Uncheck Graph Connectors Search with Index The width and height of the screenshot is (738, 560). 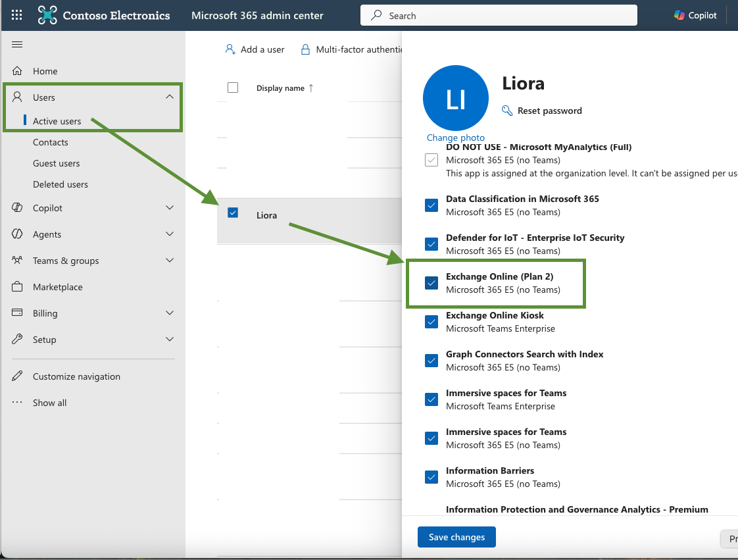(431, 361)
